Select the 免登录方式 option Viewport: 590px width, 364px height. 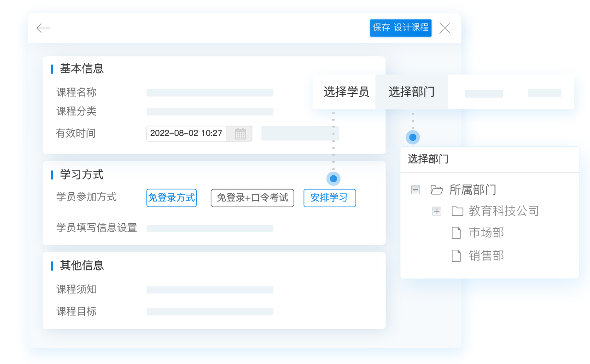(171, 198)
